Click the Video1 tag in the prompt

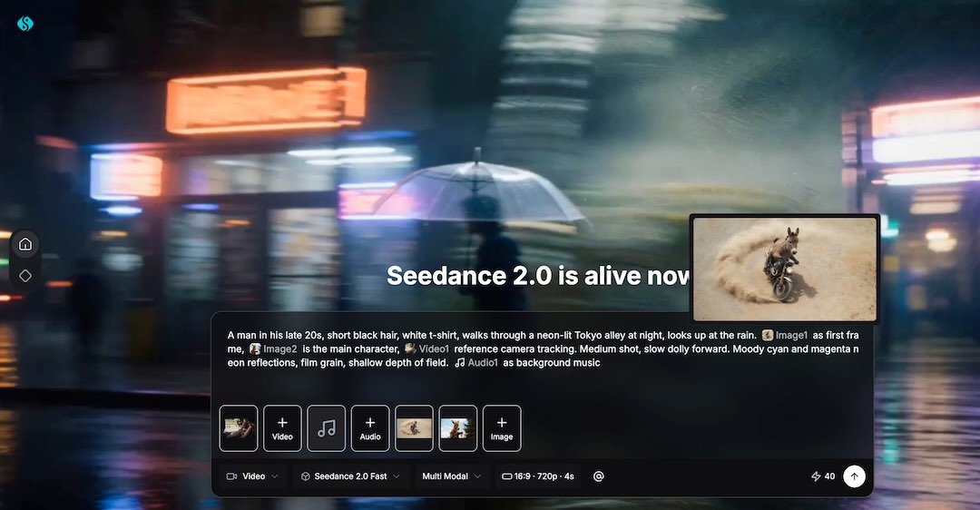click(x=426, y=348)
